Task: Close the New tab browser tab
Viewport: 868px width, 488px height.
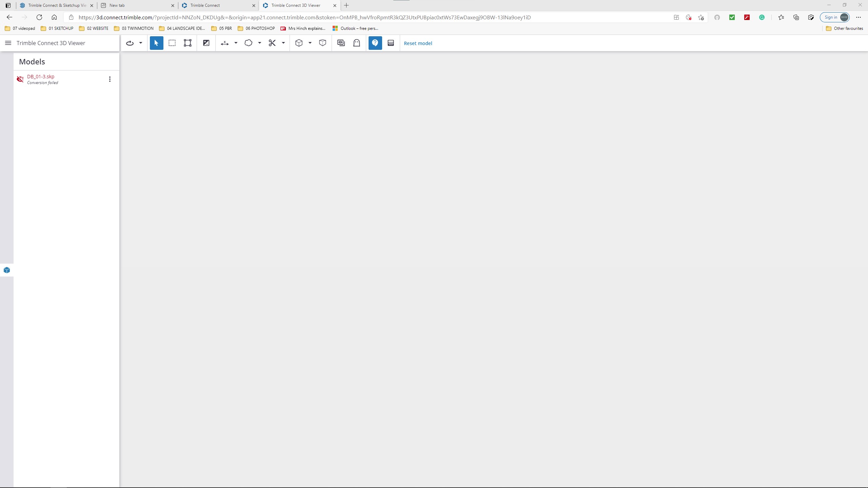Action: 173,5
